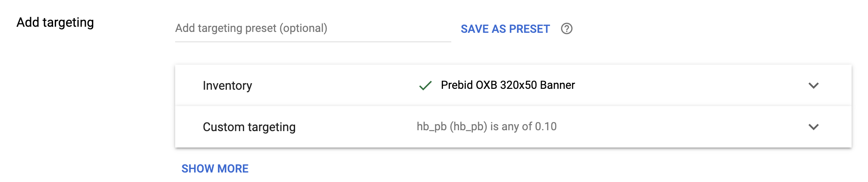Click the green checkmark in Inventory row
868x182 pixels.
(x=425, y=85)
